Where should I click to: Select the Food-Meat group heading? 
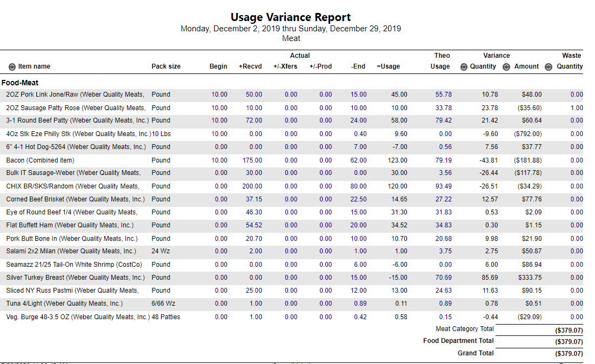[20, 83]
